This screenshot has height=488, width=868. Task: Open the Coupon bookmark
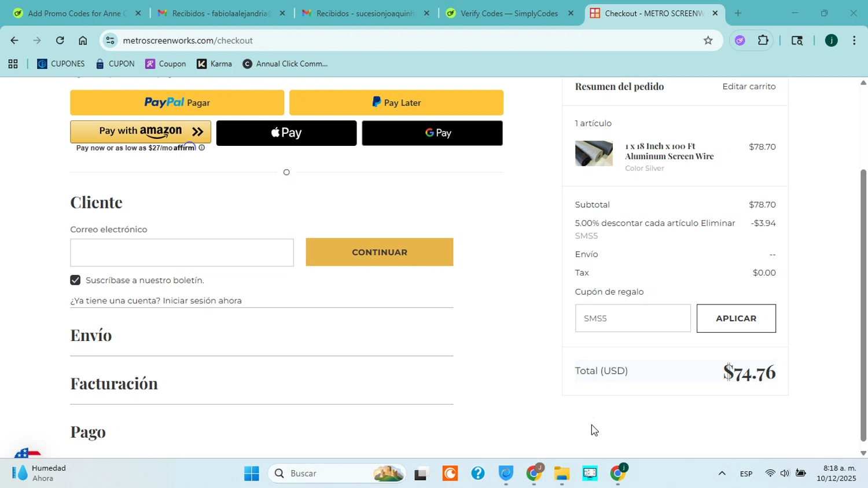click(165, 64)
